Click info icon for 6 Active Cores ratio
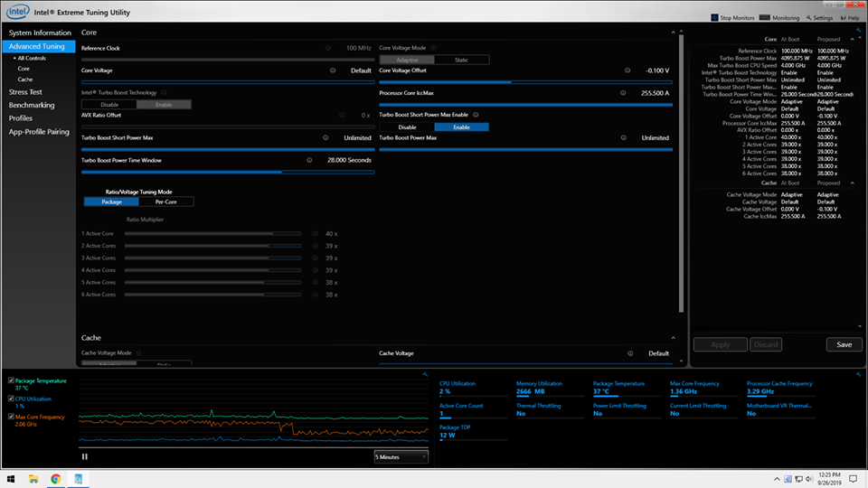Screen dimensions: 868x488 [315, 295]
